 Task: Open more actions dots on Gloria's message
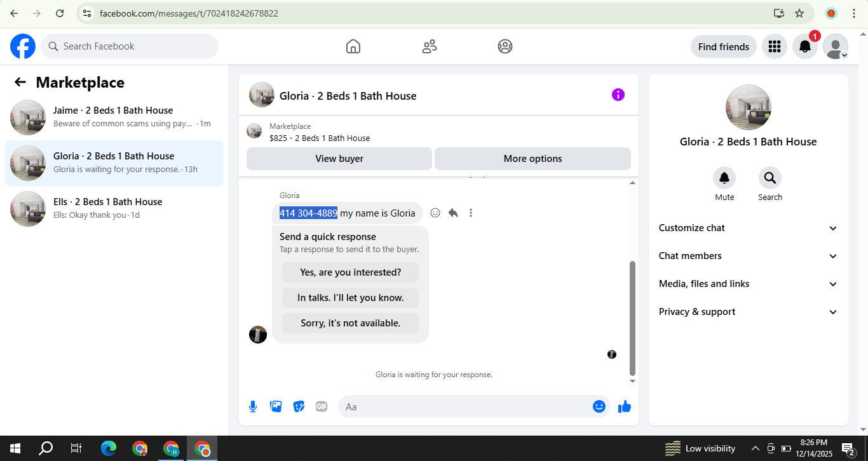[x=471, y=213]
